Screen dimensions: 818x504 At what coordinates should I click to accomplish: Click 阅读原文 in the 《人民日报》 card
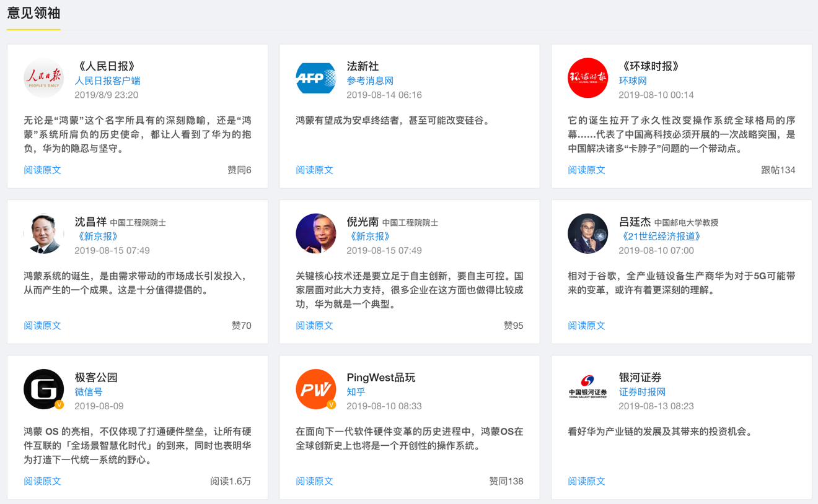click(42, 170)
